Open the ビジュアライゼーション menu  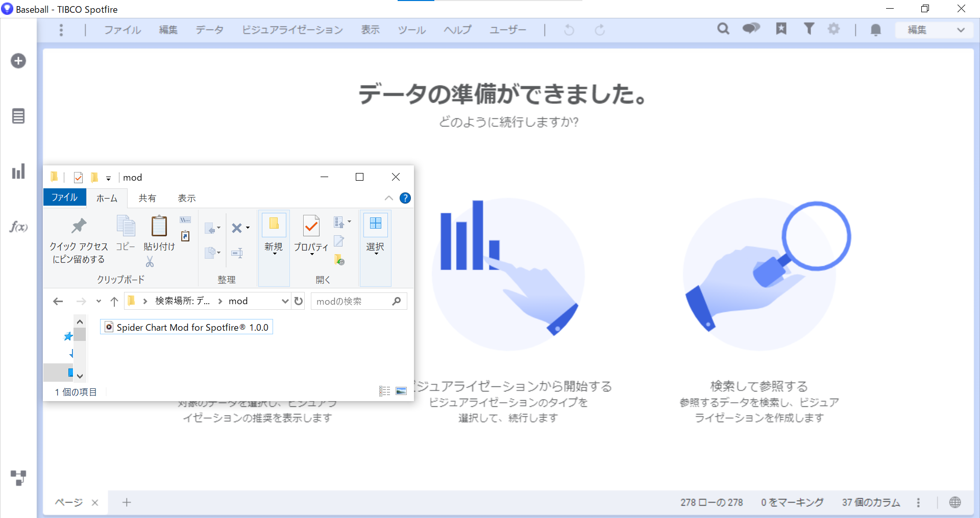pos(292,30)
